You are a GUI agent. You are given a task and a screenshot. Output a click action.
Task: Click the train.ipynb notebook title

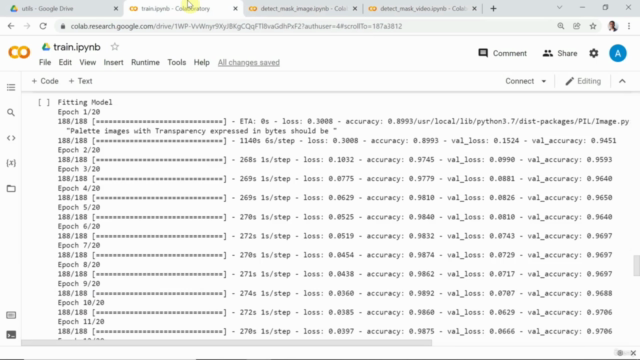pyautogui.click(x=77, y=47)
